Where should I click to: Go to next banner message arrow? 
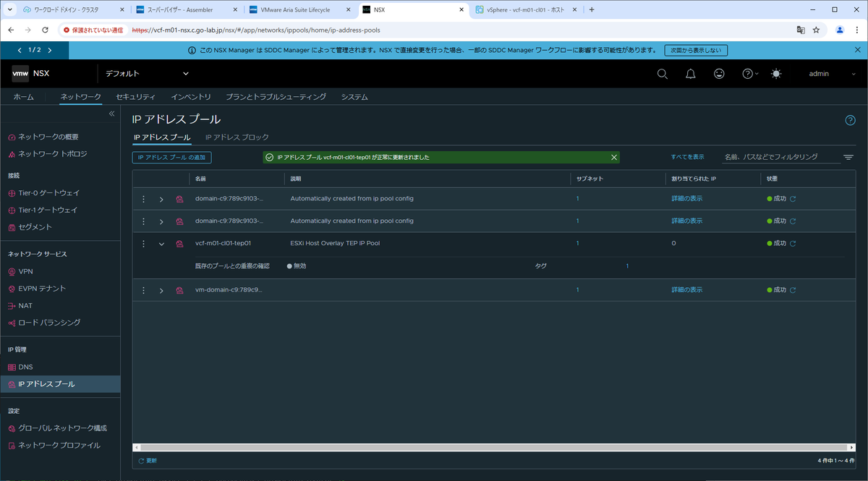[x=51, y=51]
